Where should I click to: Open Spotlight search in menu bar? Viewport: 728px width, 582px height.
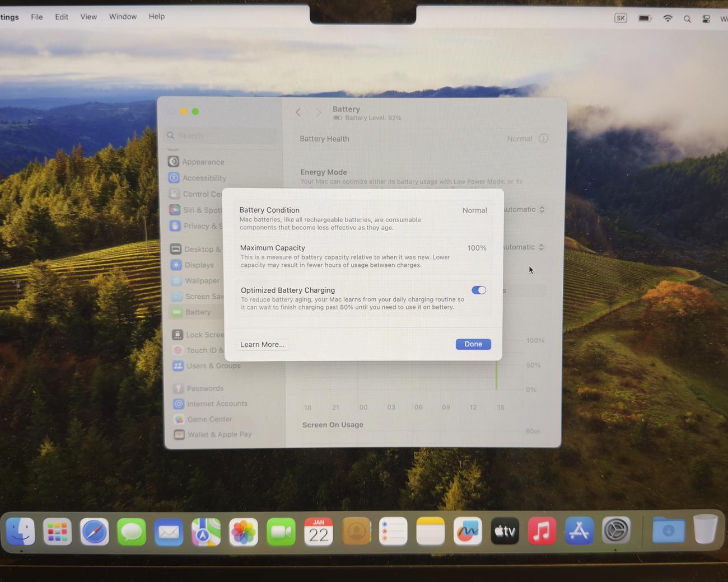pos(687,19)
